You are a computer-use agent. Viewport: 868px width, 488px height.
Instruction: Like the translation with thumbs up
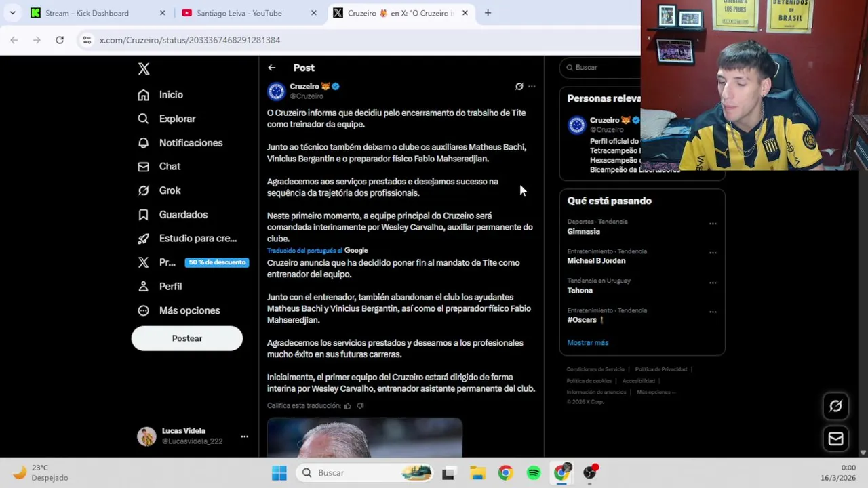tap(347, 406)
